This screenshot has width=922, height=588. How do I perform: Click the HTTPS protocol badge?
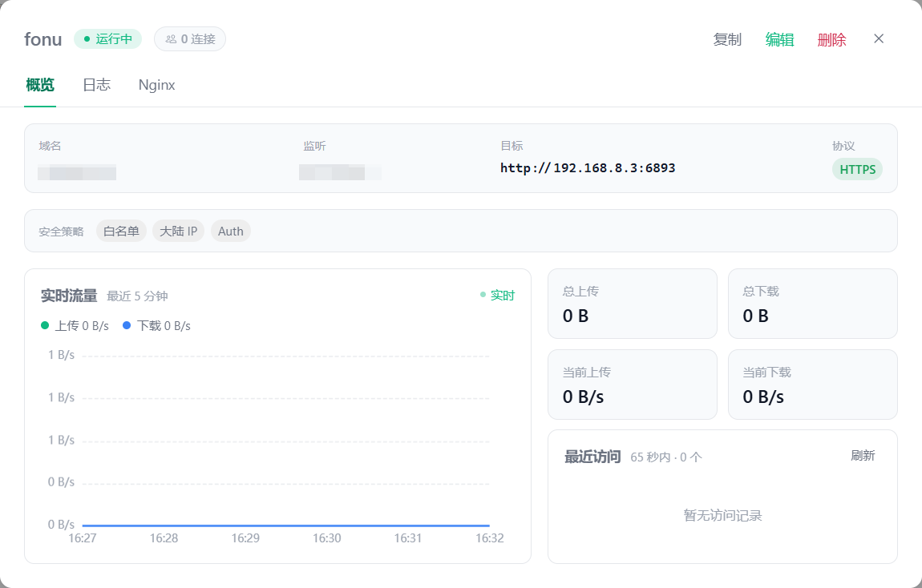(x=857, y=169)
